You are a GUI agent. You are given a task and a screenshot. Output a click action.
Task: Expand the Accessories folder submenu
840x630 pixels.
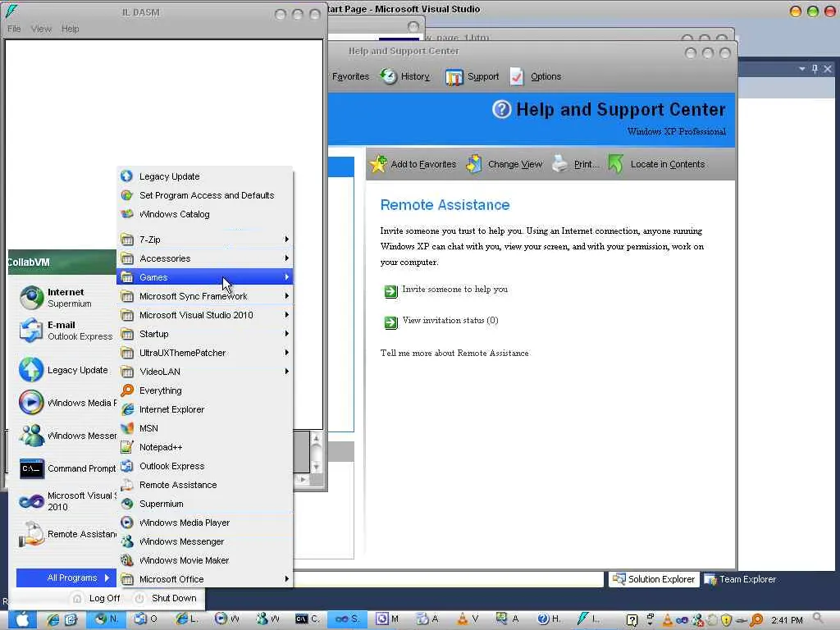(x=204, y=258)
